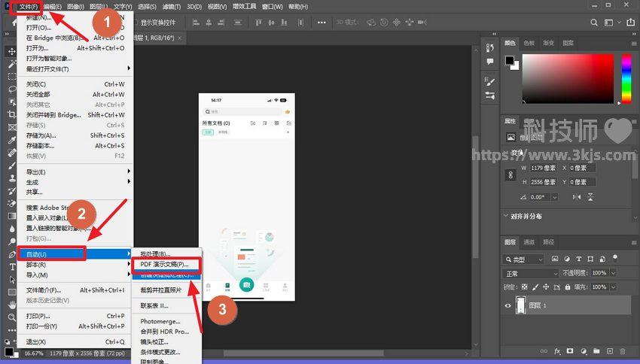Toggle lock all padlock icon
Screen dimensions: 640x364
[568, 287]
